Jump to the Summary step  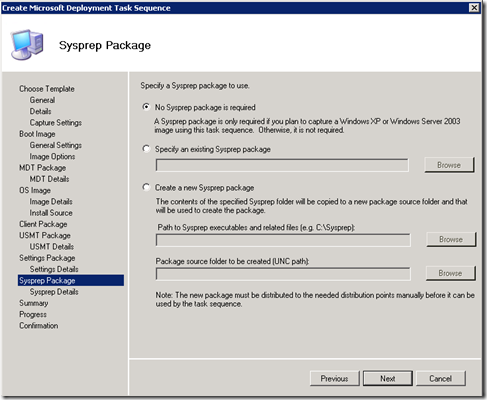point(34,303)
